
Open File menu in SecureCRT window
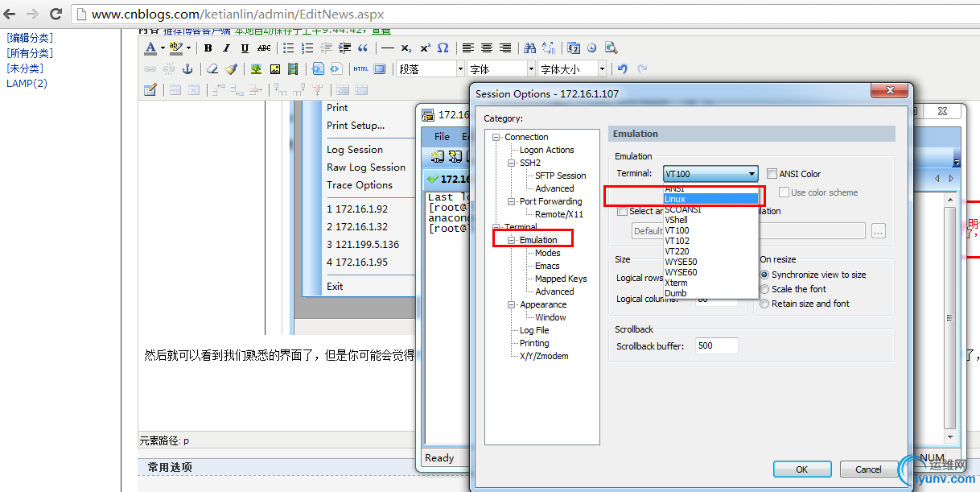click(x=443, y=136)
